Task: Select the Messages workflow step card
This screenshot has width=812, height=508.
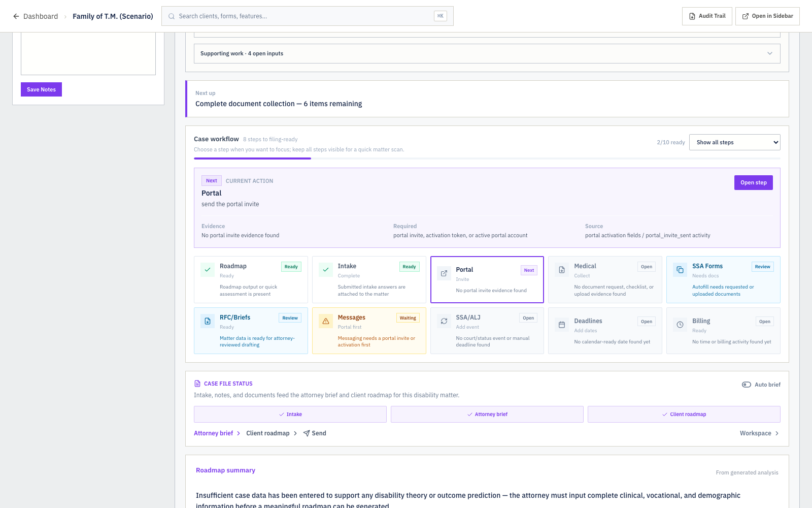Action: point(369,331)
